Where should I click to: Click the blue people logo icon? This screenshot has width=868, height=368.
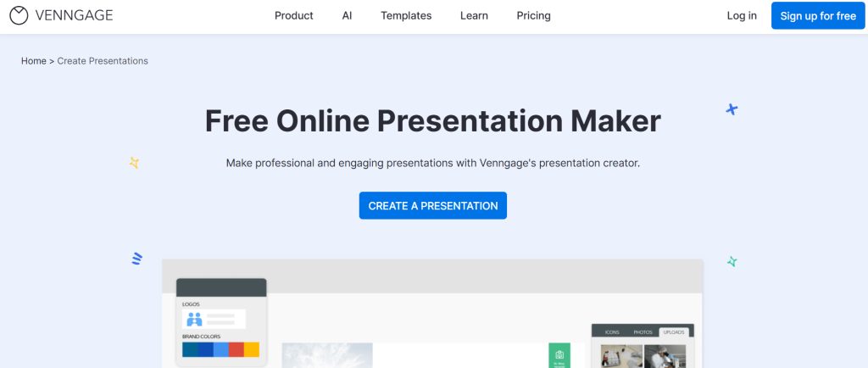(194, 320)
